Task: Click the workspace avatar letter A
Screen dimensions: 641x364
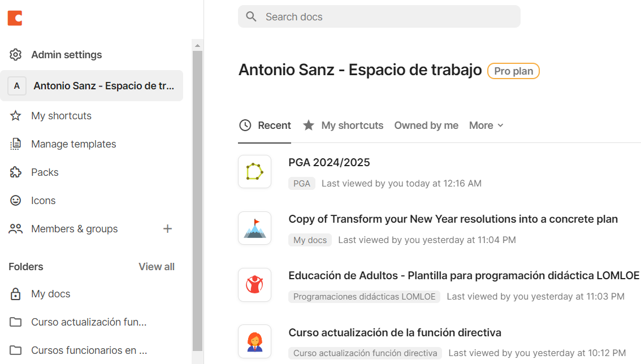Action: point(17,86)
